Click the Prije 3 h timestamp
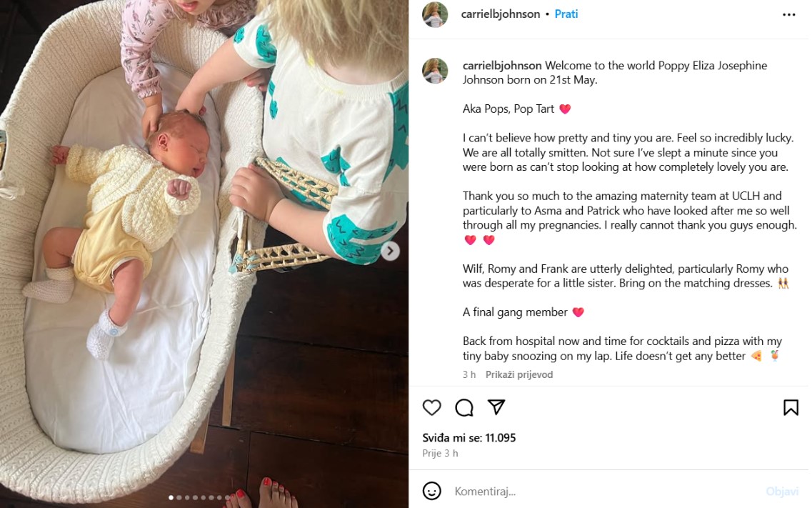This screenshot has height=508, width=812. tap(440, 453)
